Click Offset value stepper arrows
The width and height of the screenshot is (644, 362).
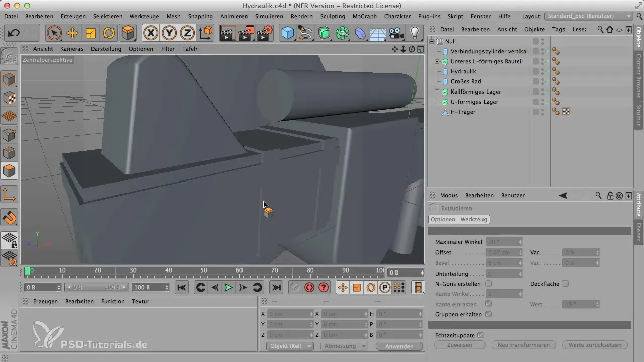(520, 252)
